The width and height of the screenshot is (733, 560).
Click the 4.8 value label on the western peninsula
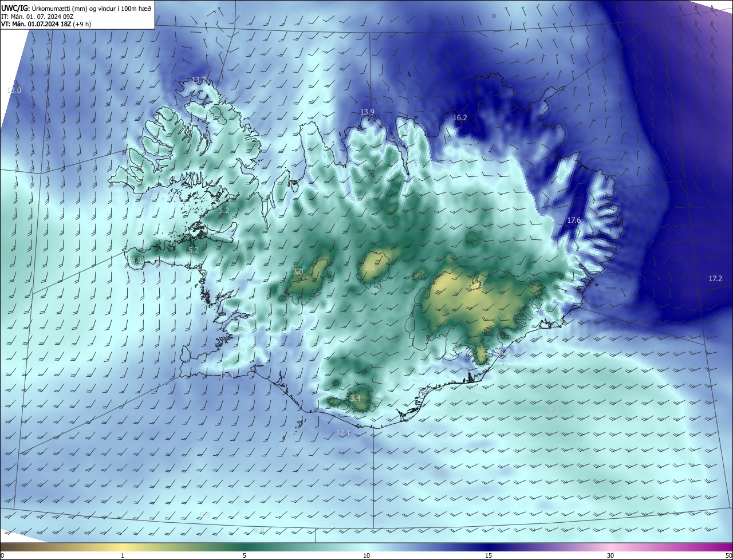(x=136, y=261)
